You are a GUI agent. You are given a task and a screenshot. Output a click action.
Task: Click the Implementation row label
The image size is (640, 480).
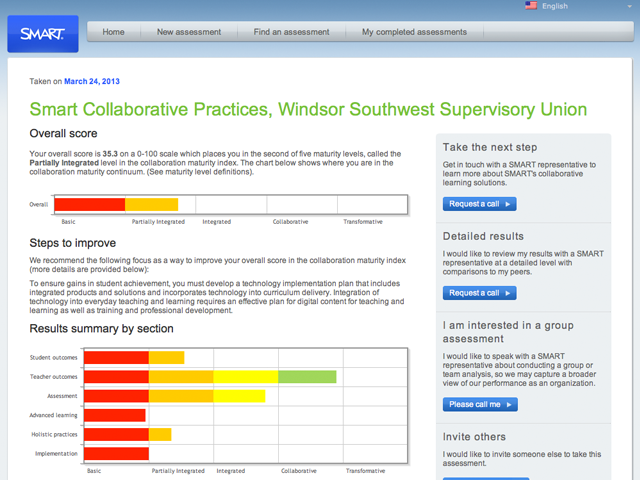[56, 453]
